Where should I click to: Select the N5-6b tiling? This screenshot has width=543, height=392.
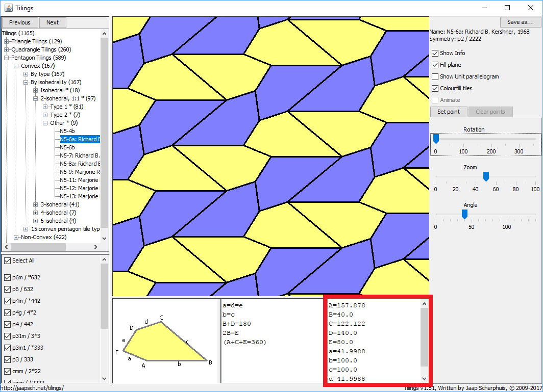coord(67,147)
